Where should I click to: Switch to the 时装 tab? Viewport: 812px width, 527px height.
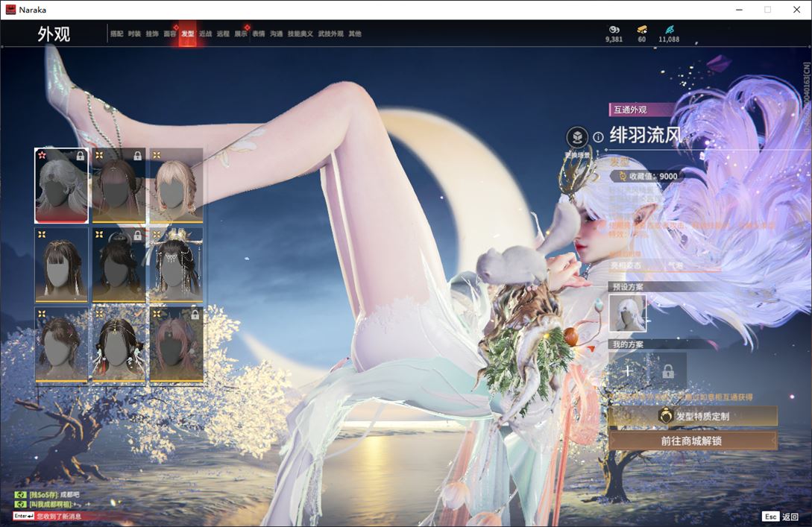[134, 34]
